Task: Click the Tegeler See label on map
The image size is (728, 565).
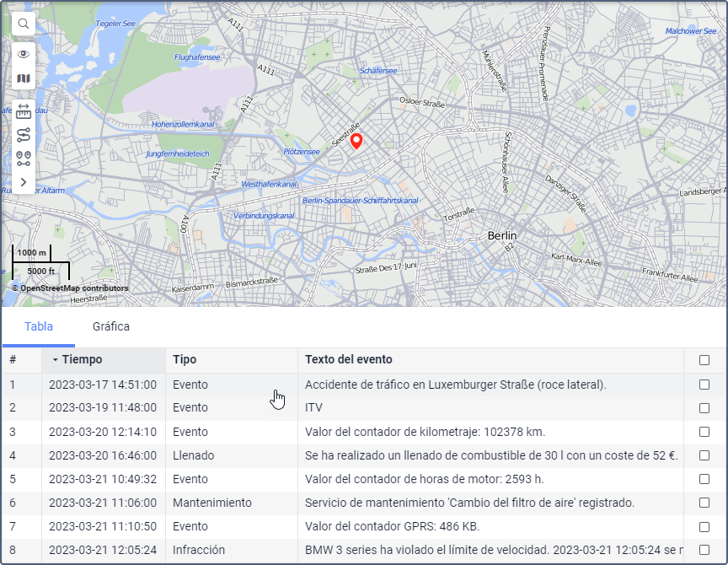Action: tap(115, 24)
